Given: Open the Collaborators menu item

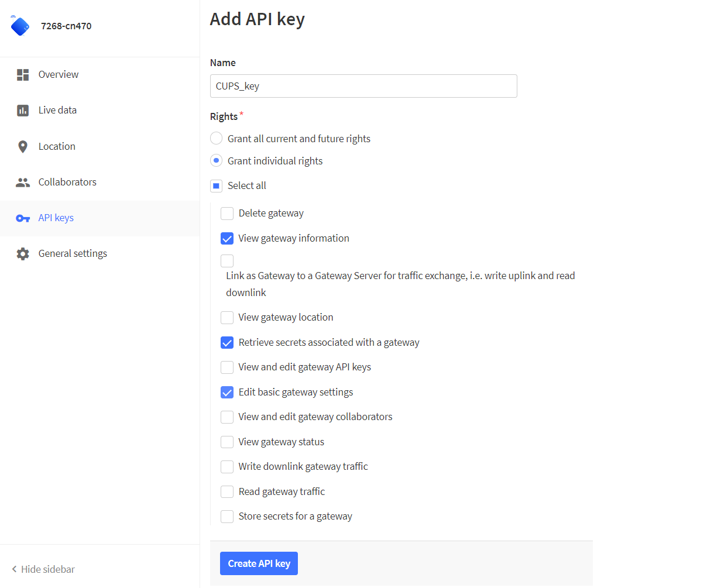Looking at the screenshot, I should point(67,183).
